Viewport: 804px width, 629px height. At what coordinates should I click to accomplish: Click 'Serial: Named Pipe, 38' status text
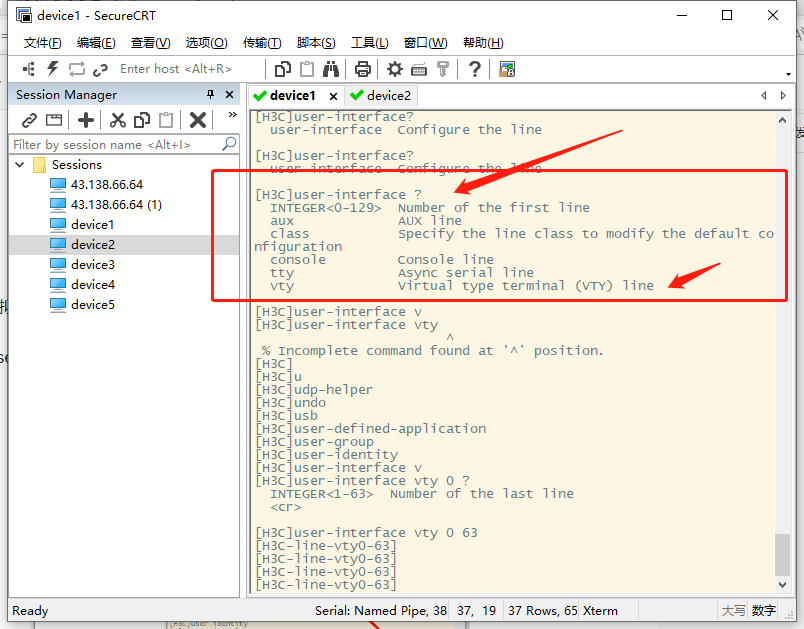tap(380, 611)
